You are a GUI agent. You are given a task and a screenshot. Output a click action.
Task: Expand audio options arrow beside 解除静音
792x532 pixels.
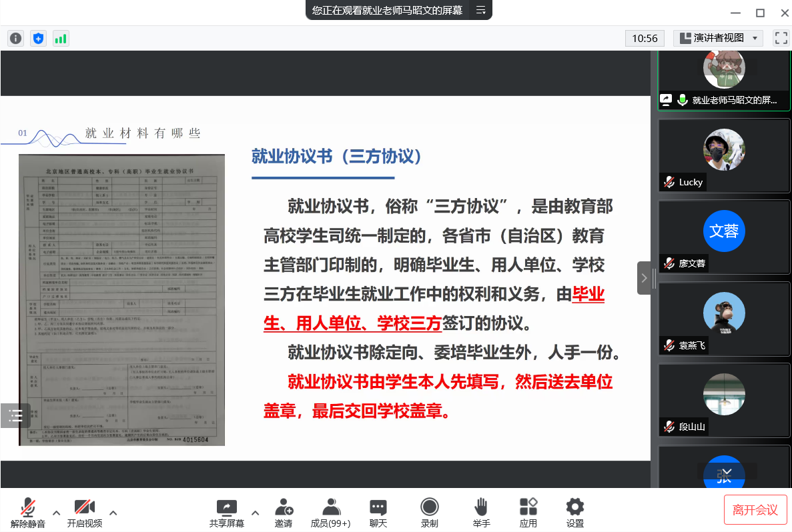coord(57,513)
